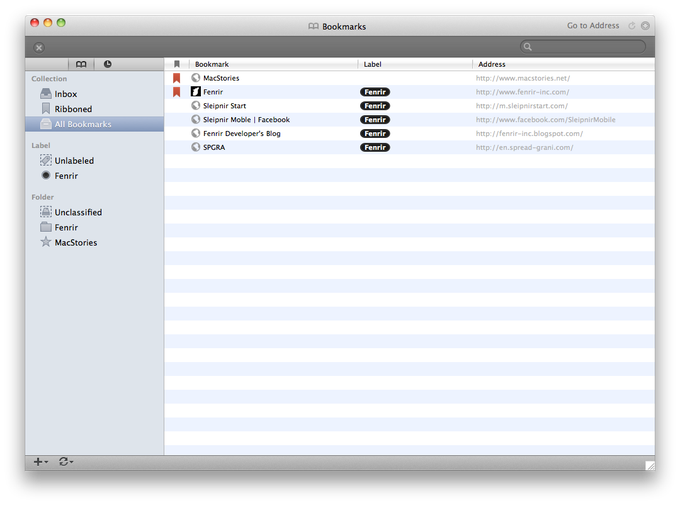The image size is (680, 505).
Task: Show Unlabeled bookmarks
Action: click(x=95, y=161)
